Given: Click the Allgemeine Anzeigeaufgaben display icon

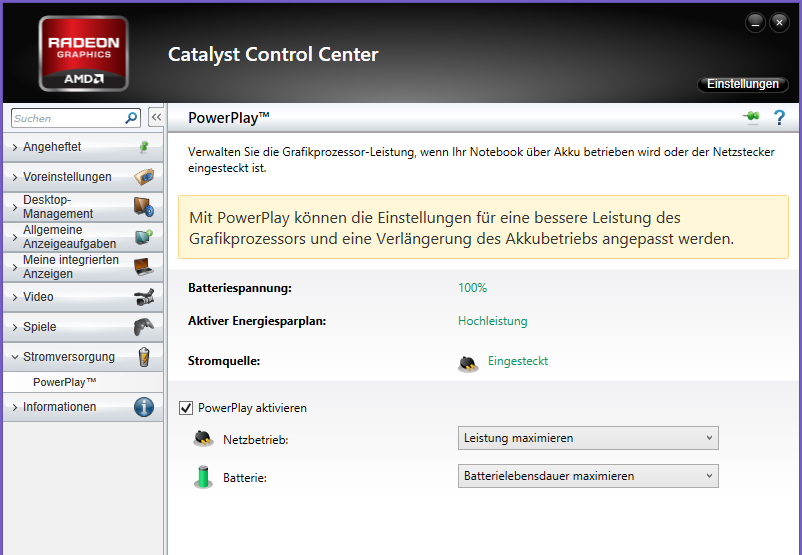Looking at the screenshot, I should pos(144,237).
